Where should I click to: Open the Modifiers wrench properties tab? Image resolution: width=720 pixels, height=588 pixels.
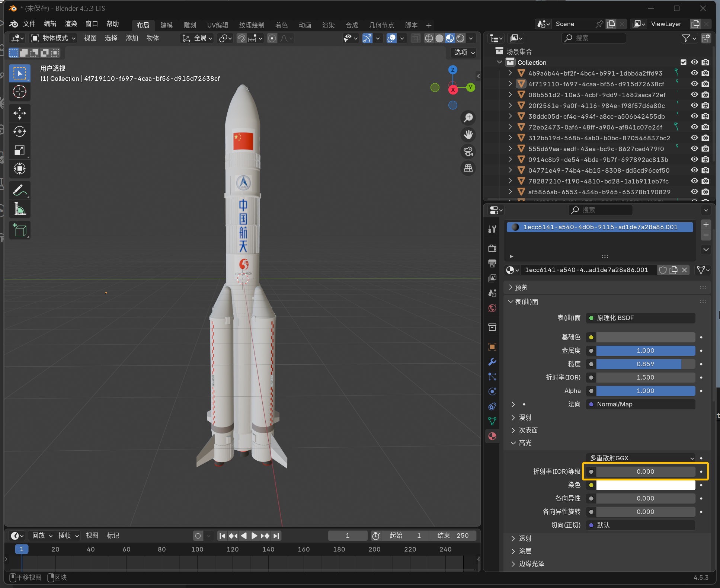(492, 362)
